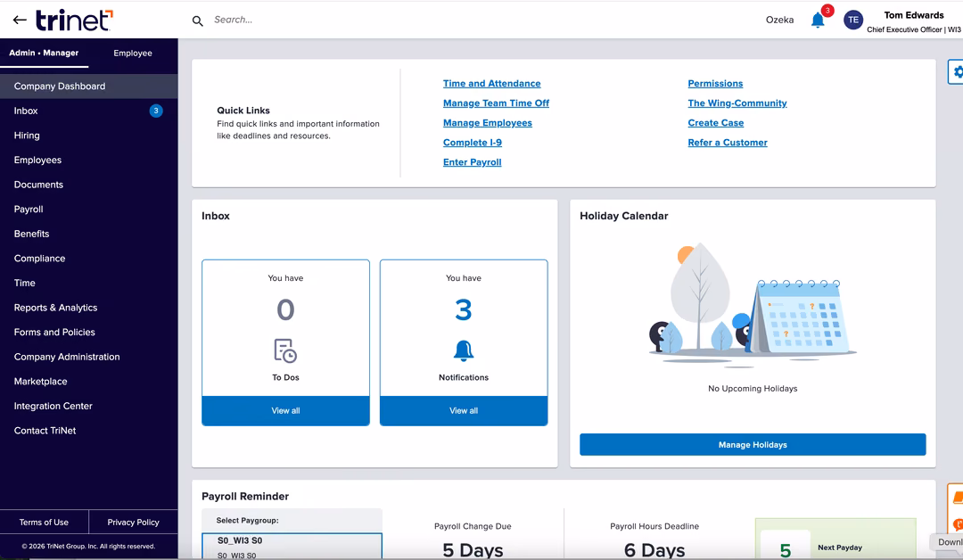Click the Manage Holidays button
963x560 pixels.
(x=753, y=445)
